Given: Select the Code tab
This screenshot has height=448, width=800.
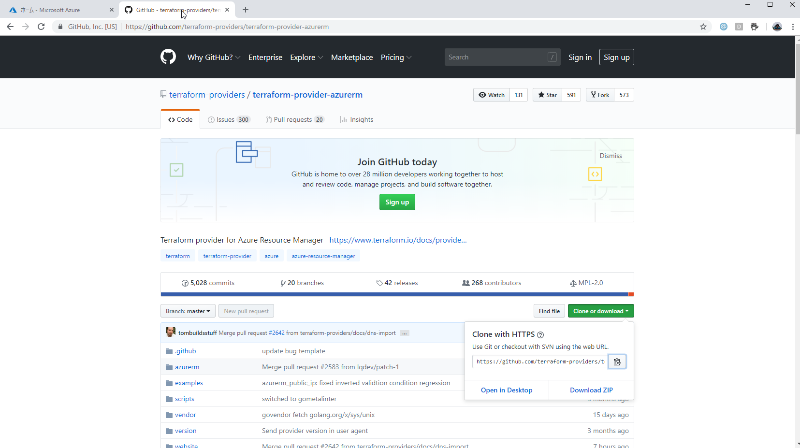Looking at the screenshot, I should pos(180,119).
